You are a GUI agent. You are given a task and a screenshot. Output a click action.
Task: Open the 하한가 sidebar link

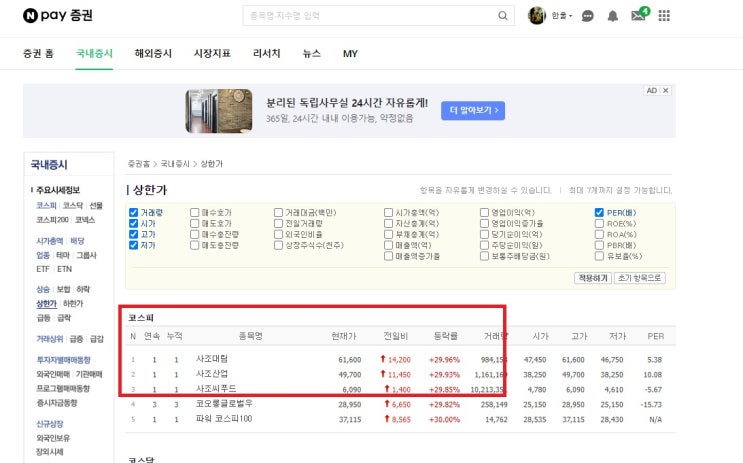tap(73, 303)
